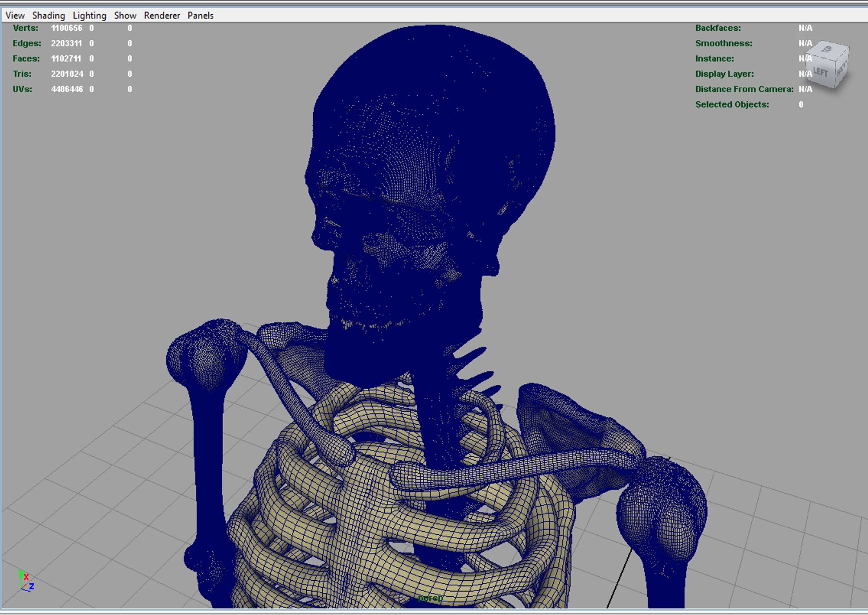The image size is (868, 615).
Task: Click the "Backfaces:" label
Action: pyautogui.click(x=718, y=28)
